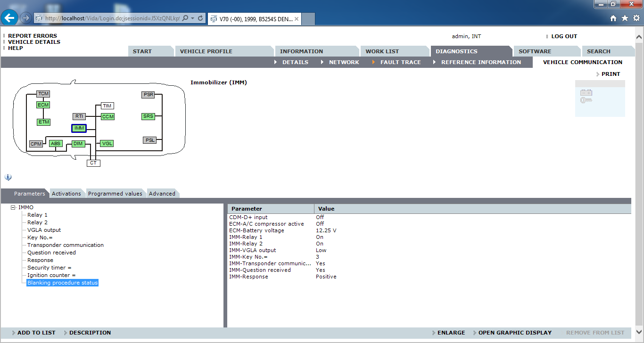The height and width of the screenshot is (343, 644).
Task: Click the ABS module in diagram
Action: [56, 143]
